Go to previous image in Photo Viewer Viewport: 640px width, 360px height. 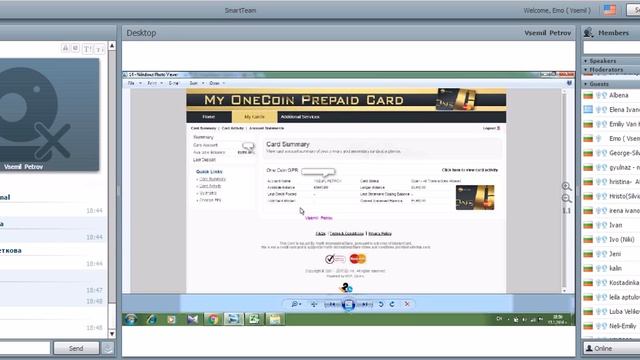click(332, 304)
